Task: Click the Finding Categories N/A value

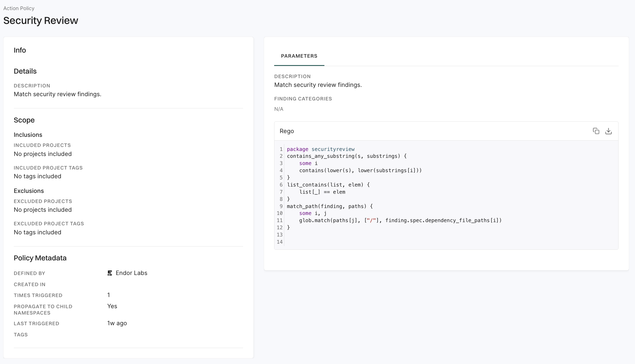Action: pos(279,109)
